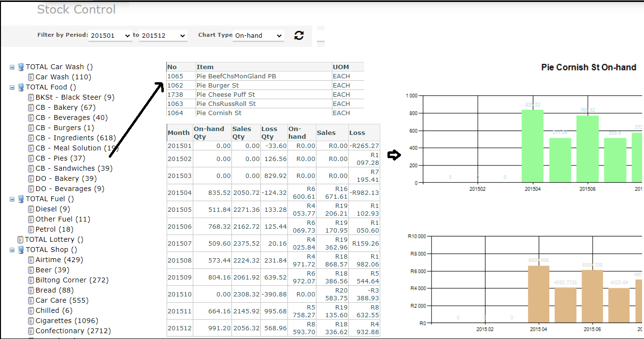Collapse the TOTAL Shop tree node

[x=12, y=250]
